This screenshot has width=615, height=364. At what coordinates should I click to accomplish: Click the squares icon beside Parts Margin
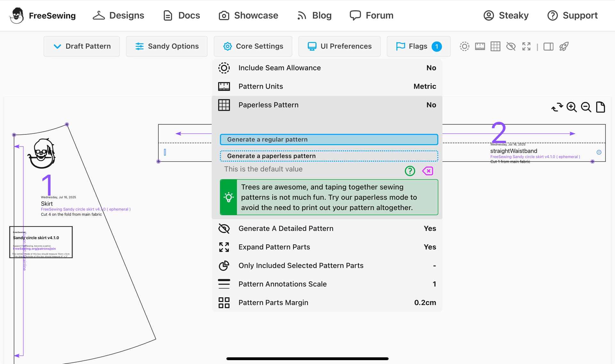(224, 303)
